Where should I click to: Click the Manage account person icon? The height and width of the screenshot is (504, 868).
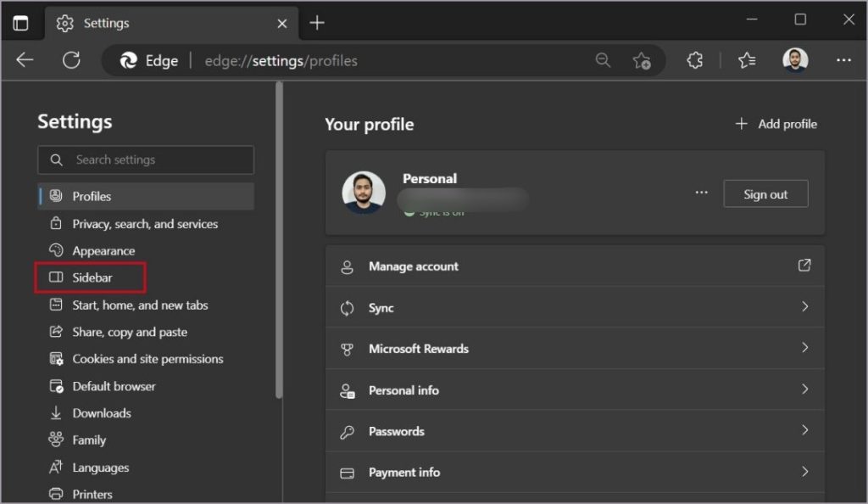click(x=347, y=267)
